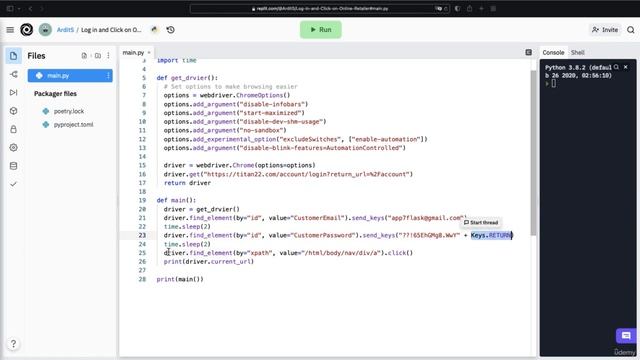
Task: Click the highlighted 'Keys.RETURN' text
Action: (491, 236)
